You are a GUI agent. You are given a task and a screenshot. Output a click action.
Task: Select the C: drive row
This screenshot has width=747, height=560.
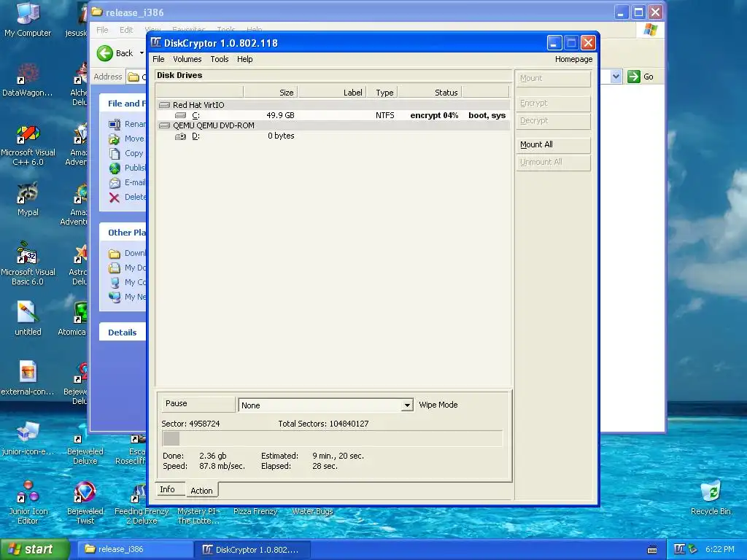point(333,115)
